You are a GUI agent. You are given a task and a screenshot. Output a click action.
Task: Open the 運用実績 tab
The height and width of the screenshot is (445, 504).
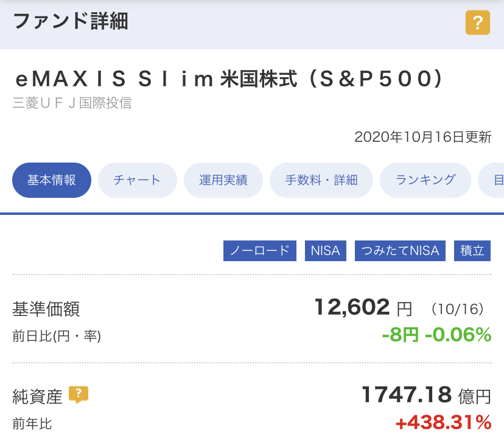(223, 180)
